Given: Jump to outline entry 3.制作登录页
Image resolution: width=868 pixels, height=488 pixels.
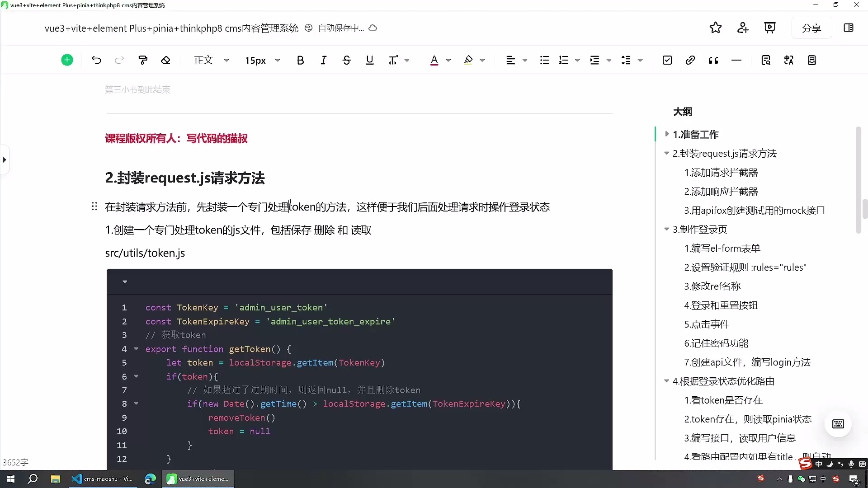Looking at the screenshot, I should pos(701,230).
